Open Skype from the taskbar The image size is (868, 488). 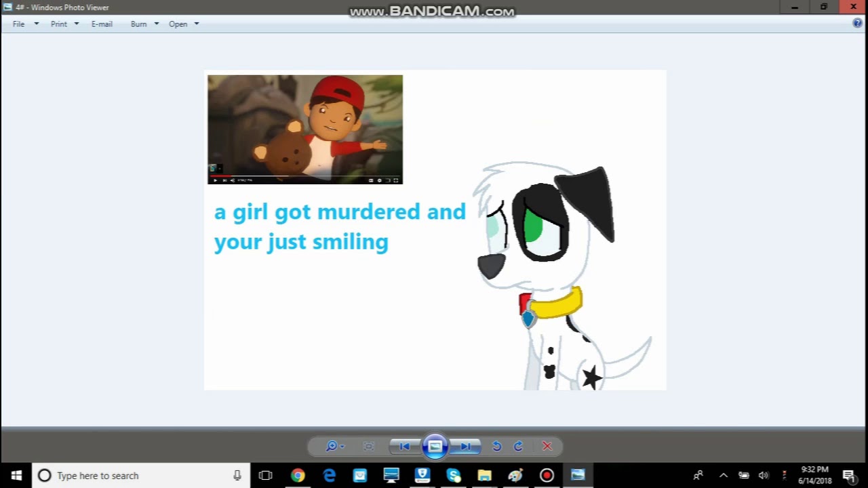pyautogui.click(x=454, y=475)
